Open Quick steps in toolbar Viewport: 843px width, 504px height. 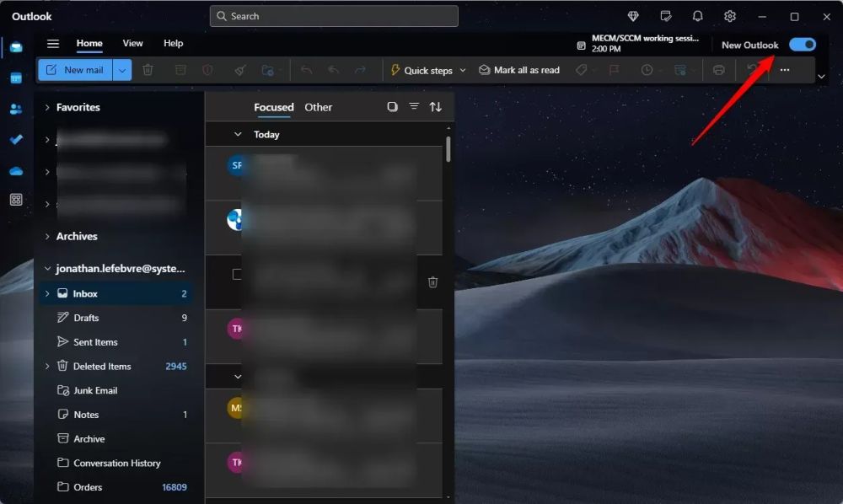(x=428, y=71)
